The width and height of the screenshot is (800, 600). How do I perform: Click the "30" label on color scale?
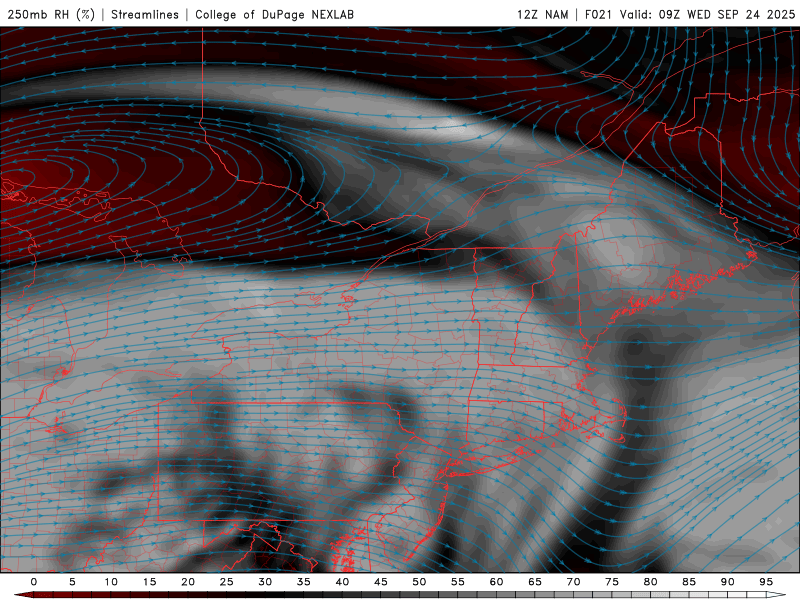[265, 582]
